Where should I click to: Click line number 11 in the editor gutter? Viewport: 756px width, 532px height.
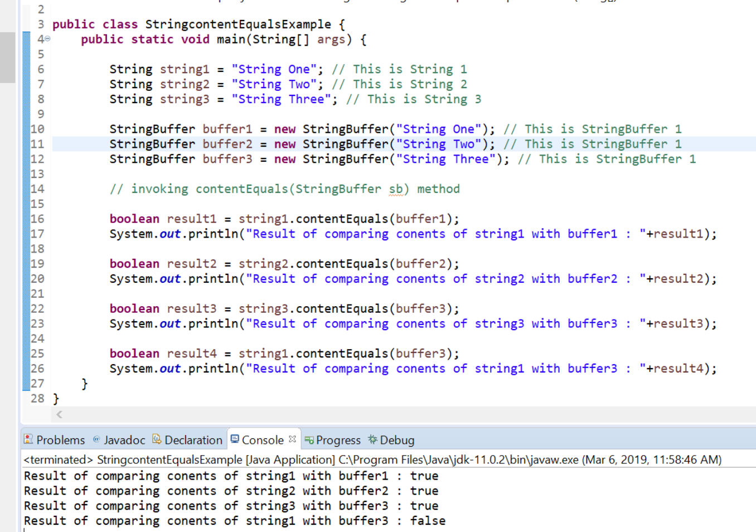click(x=37, y=144)
